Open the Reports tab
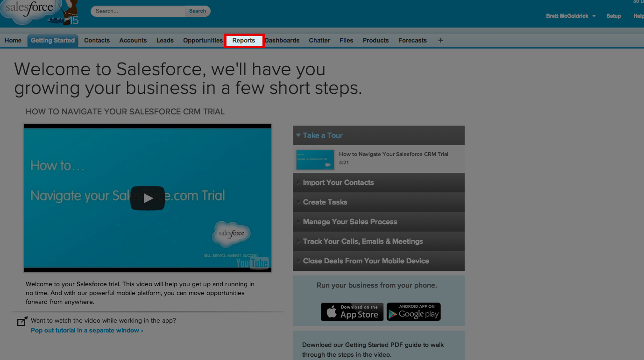 pyautogui.click(x=244, y=41)
